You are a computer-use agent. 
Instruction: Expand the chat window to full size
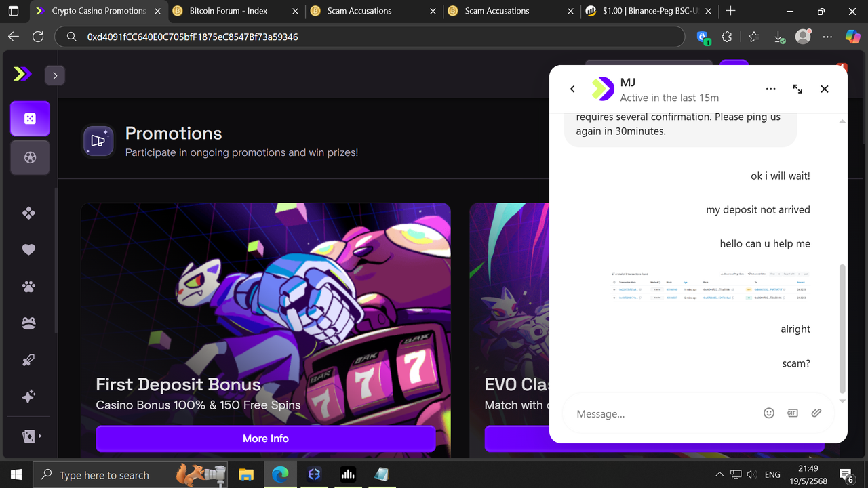[797, 89]
